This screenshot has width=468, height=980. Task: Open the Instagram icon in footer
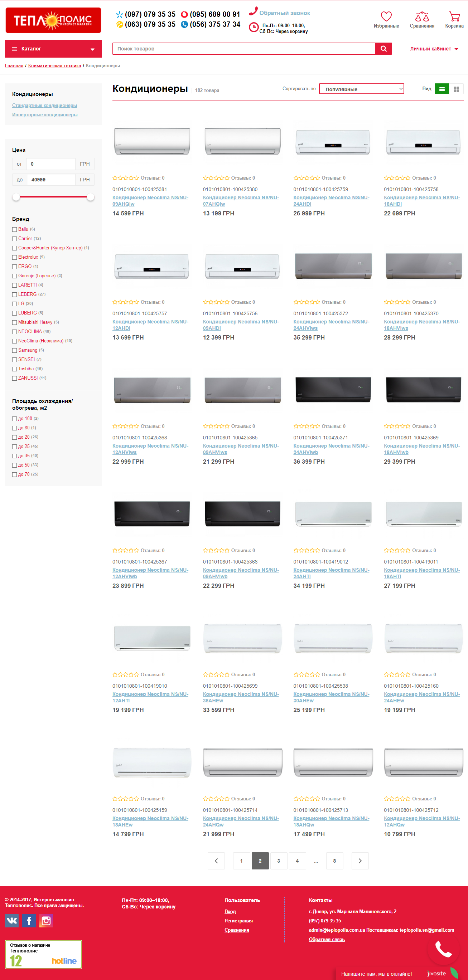[46, 921]
